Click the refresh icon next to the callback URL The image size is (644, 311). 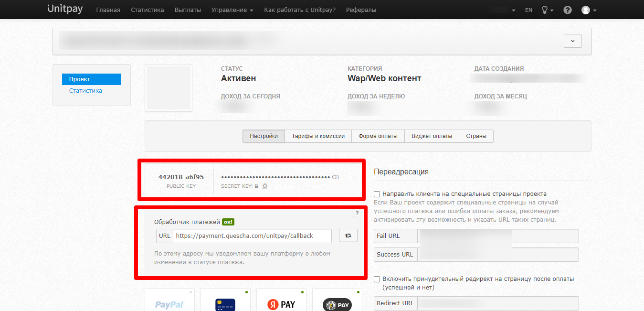pyautogui.click(x=348, y=236)
